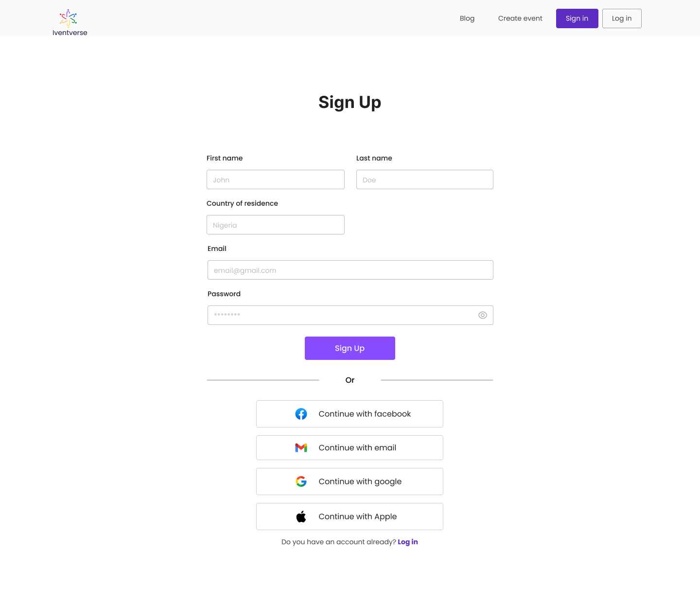Click the Gmail envelope icon
Image resolution: width=700 pixels, height=606 pixels.
click(x=301, y=447)
